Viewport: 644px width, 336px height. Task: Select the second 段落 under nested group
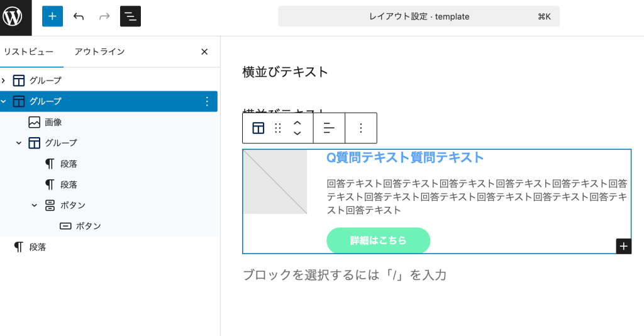109,184
